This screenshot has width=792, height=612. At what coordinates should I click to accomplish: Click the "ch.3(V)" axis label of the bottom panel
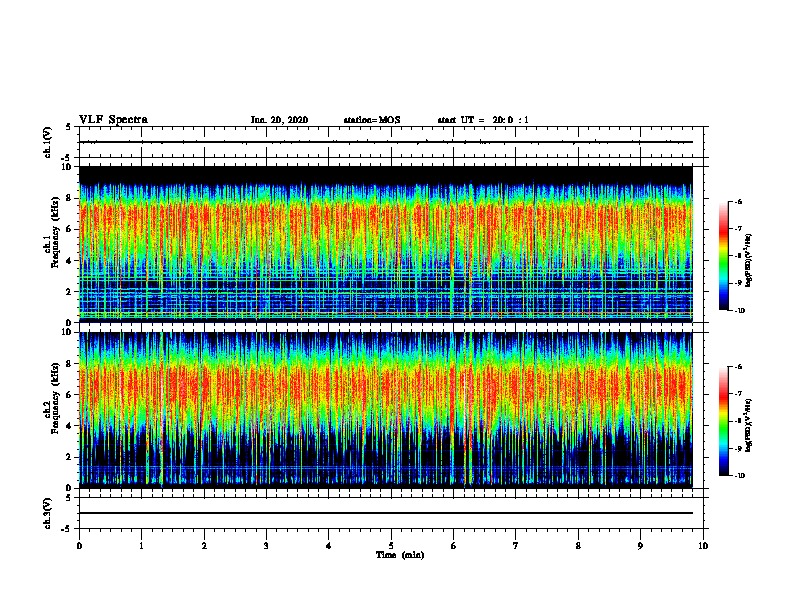[x=48, y=513]
